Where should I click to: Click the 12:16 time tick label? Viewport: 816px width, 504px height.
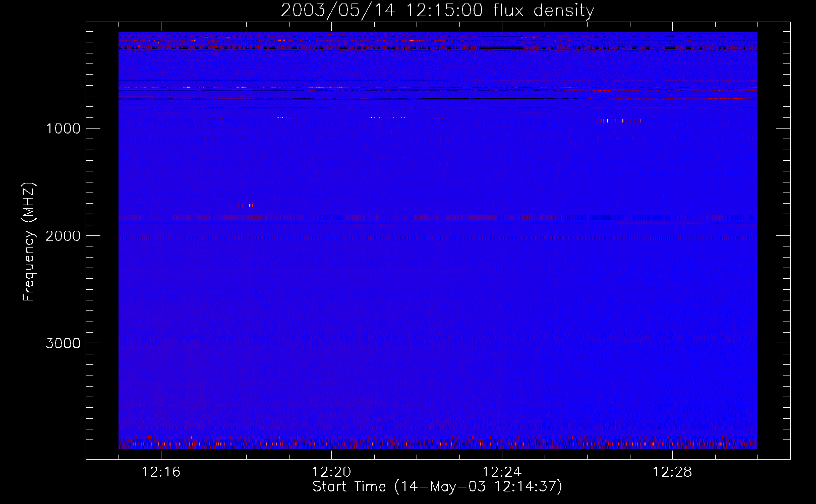click(161, 472)
